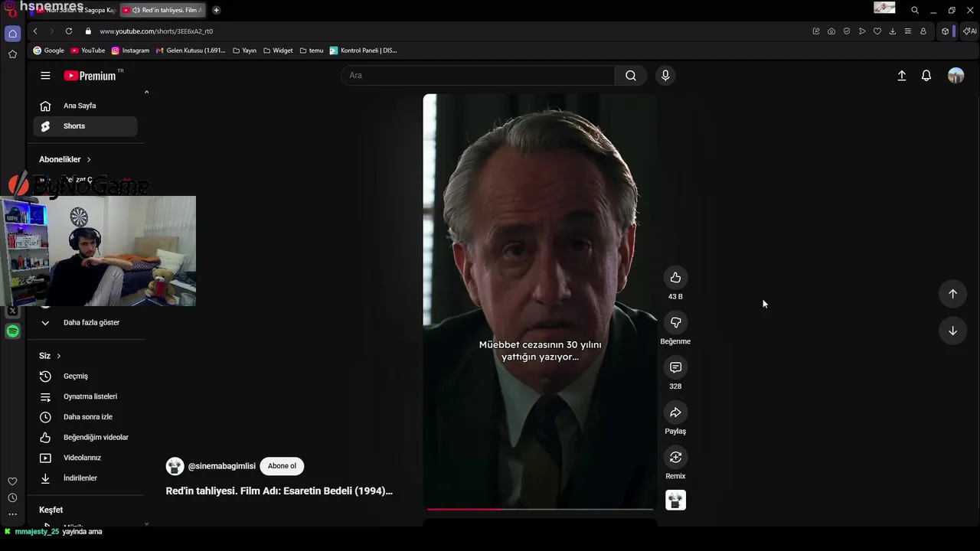
Task: Subscribe with Abone ol button
Action: click(282, 466)
